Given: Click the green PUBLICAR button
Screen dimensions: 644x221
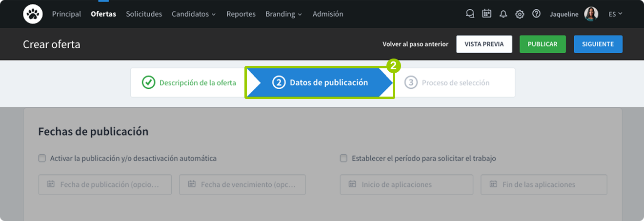Looking at the screenshot, I should click(x=543, y=44).
